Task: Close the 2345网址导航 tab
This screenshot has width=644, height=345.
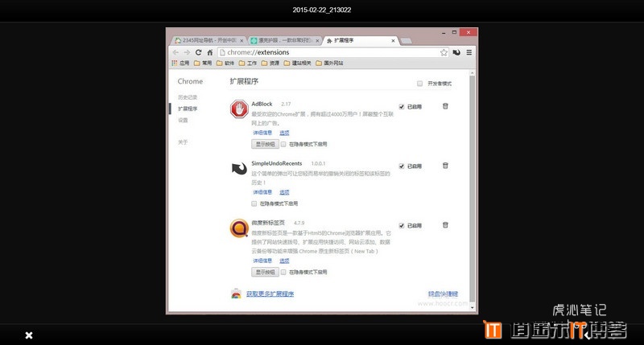Action: pyautogui.click(x=242, y=41)
